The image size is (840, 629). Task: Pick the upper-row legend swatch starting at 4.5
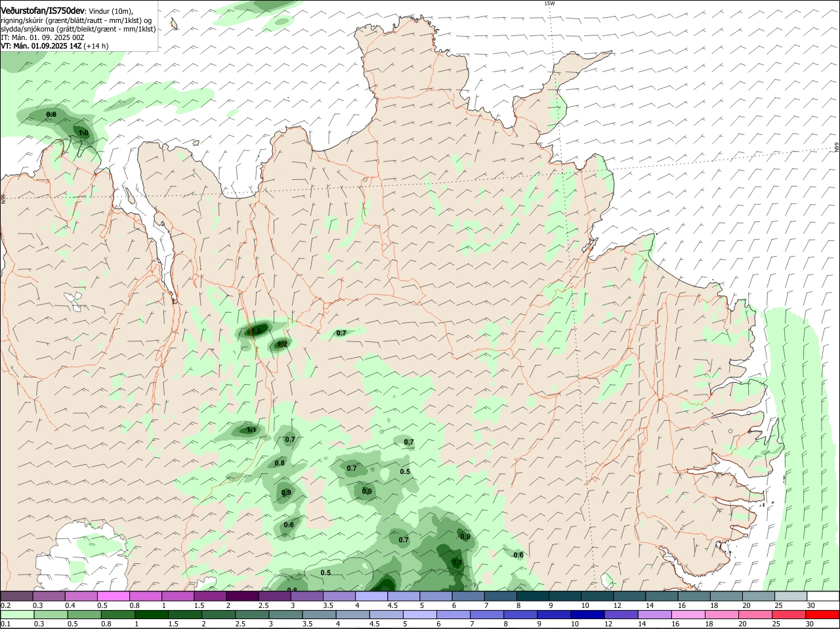tap(404, 596)
